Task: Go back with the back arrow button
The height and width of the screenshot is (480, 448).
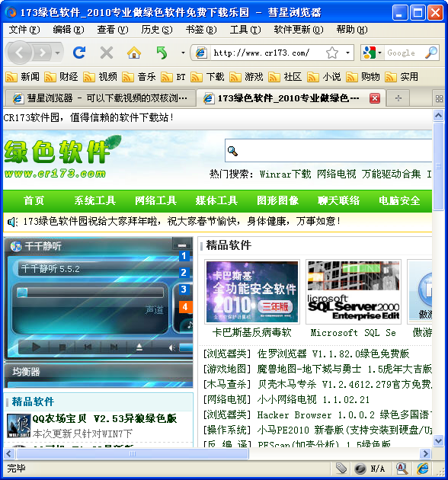Action: click(x=19, y=53)
